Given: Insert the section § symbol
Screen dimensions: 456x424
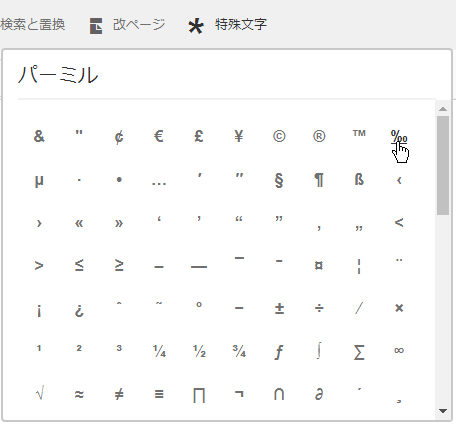Looking at the screenshot, I should coord(279,181).
